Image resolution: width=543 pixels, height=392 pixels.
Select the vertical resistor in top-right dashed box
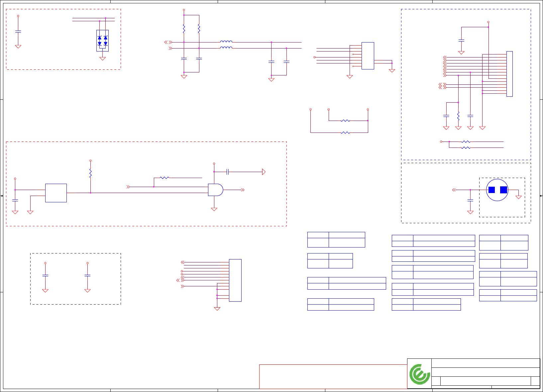click(458, 116)
